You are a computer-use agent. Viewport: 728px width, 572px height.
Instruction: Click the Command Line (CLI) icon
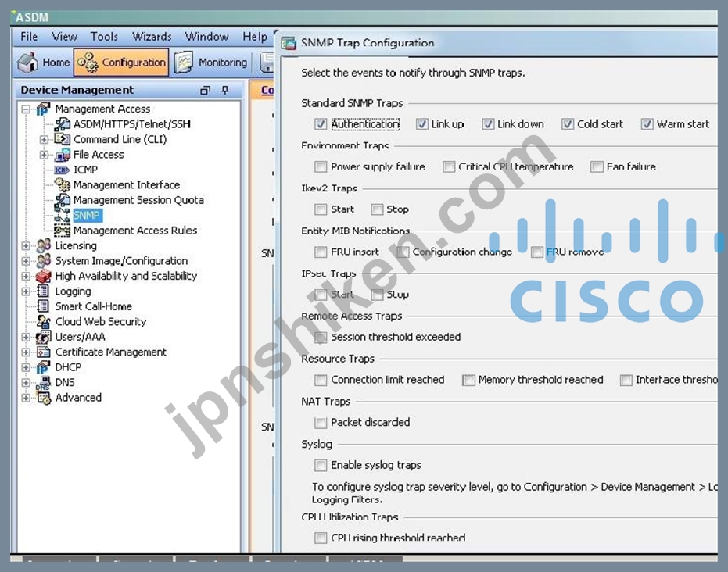click(63, 139)
